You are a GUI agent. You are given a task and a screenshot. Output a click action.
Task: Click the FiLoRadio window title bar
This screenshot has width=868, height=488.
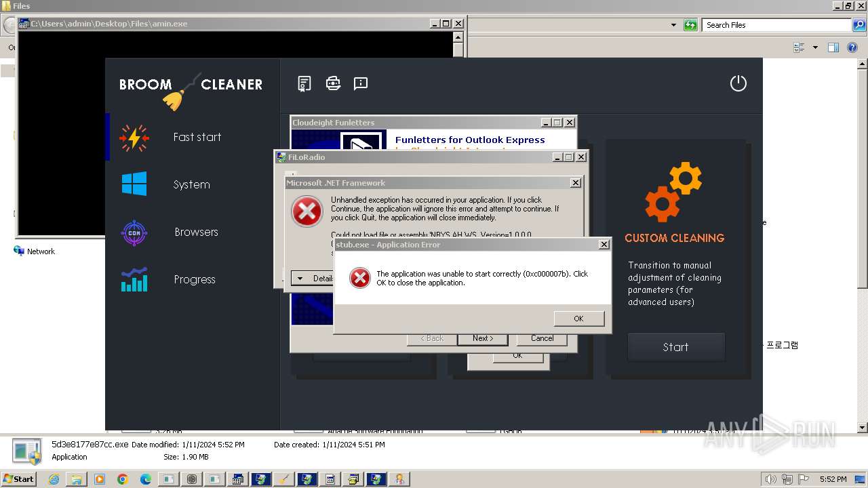(414, 157)
